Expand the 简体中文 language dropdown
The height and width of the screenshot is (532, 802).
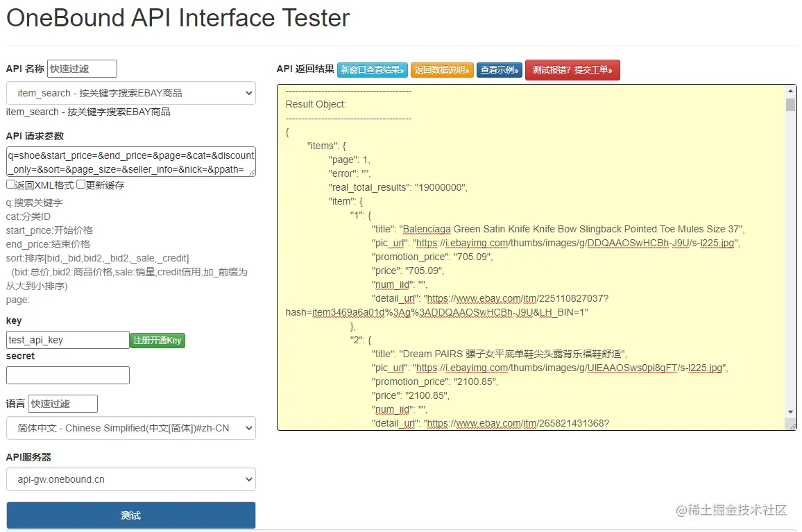point(131,428)
